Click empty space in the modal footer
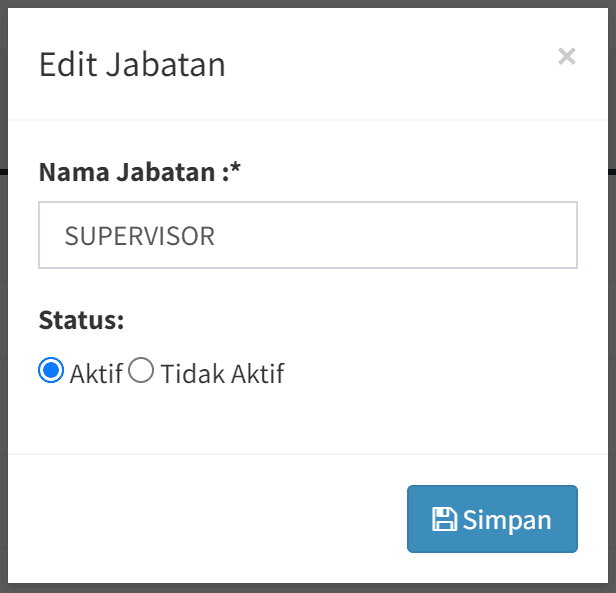Viewport: 616px width, 593px height. pos(200,518)
